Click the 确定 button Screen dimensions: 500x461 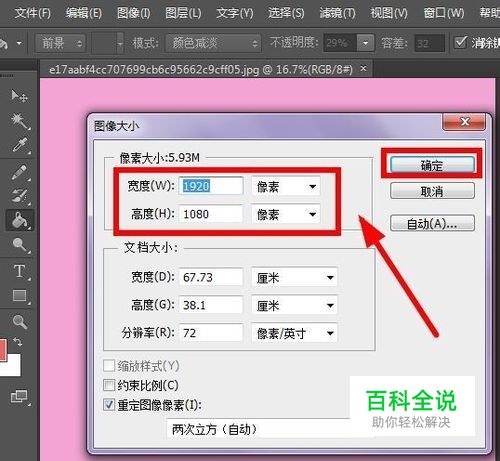coord(432,165)
